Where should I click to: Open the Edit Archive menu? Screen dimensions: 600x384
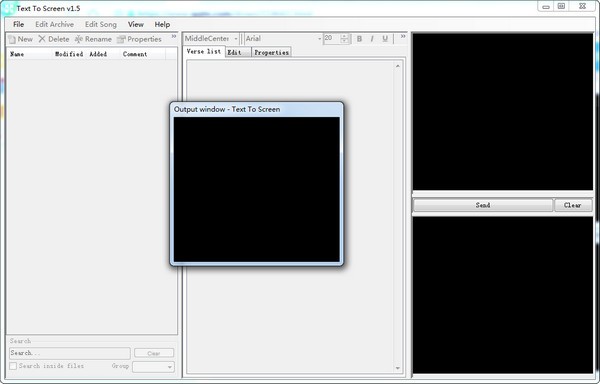[54, 24]
